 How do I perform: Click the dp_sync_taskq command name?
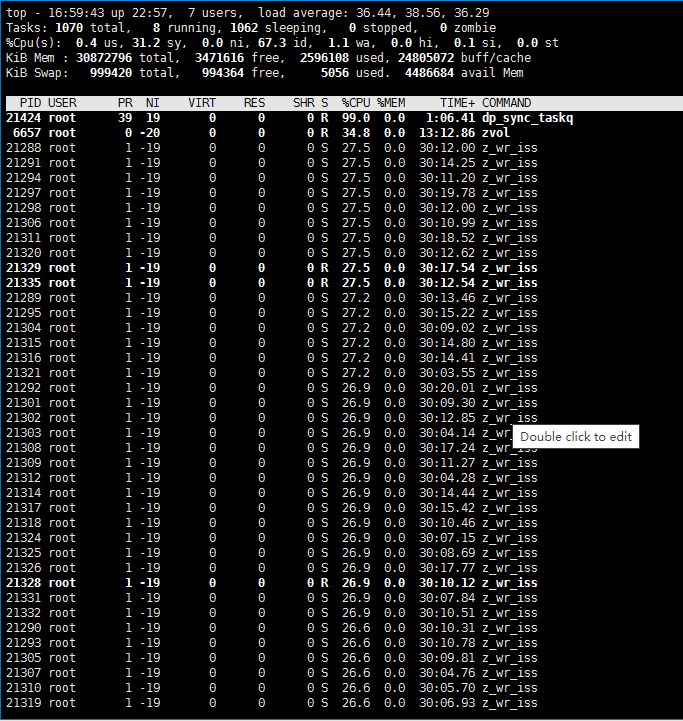pos(528,118)
